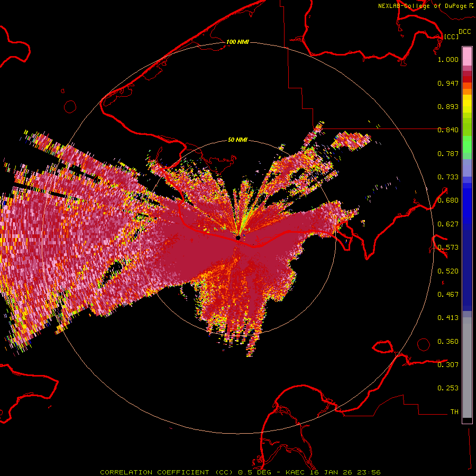Click the 0.5 DEG elevation angle text
476x476 pixels.
(x=254, y=472)
